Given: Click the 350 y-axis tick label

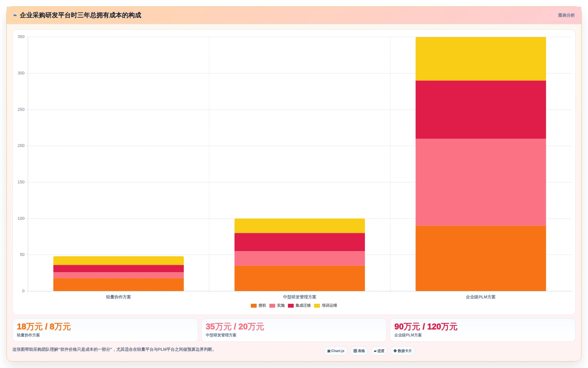Looking at the screenshot, I should coord(21,37).
